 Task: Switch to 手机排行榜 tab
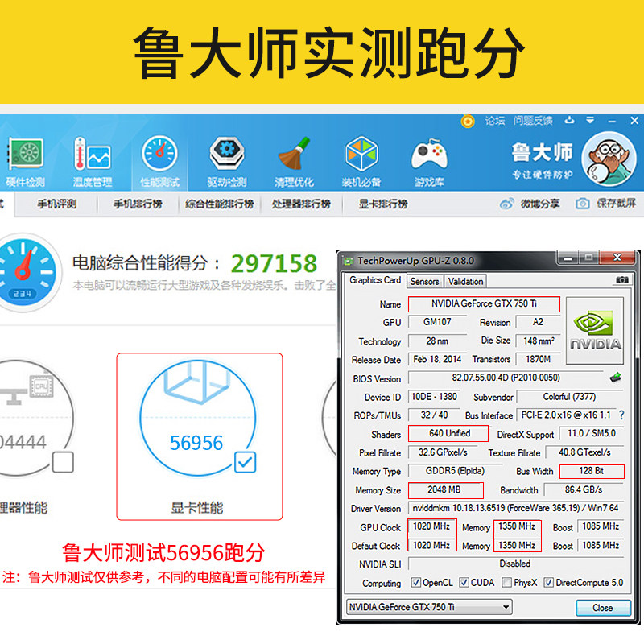tap(138, 204)
